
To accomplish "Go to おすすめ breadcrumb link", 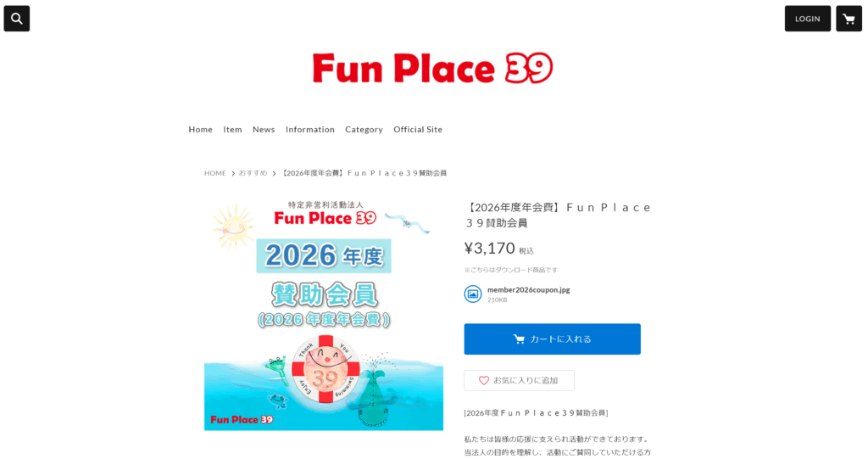I will point(253,173).
